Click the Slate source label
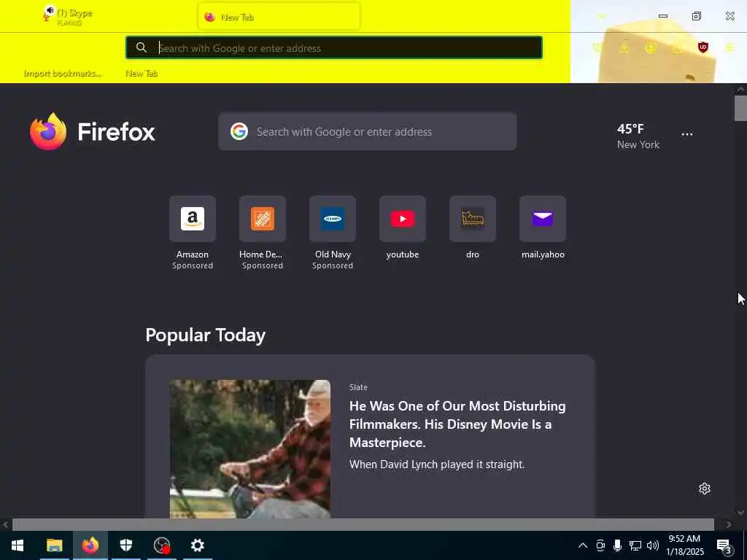 358,387
